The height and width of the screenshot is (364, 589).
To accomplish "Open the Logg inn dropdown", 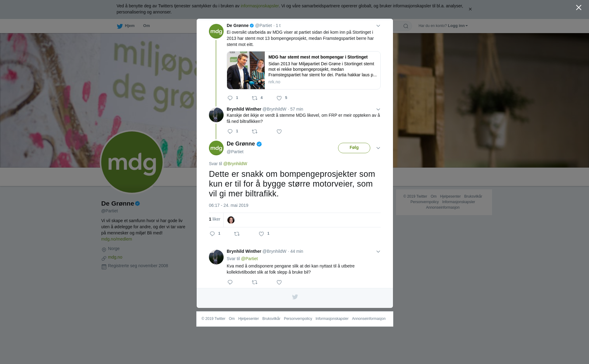I will 458,26.
